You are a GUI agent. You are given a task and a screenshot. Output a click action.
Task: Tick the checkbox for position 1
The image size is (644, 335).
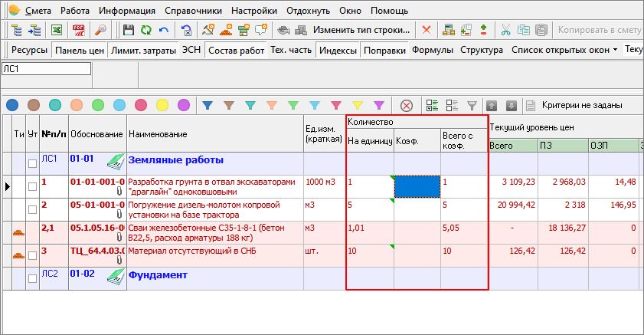coord(32,186)
